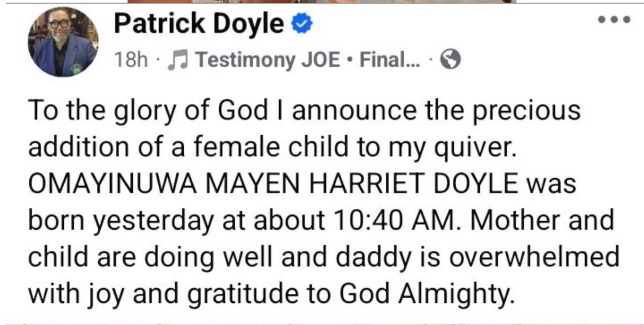Click the blue verified badge

point(302,25)
